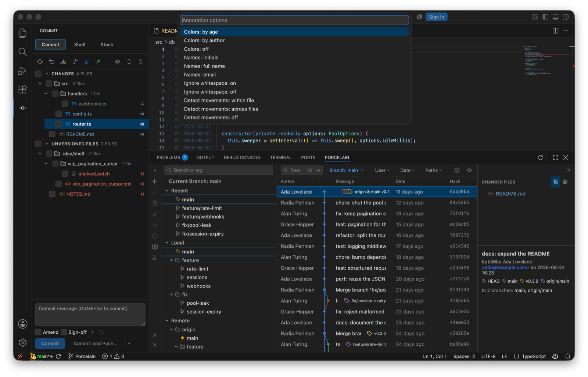This screenshot has width=588, height=377.
Task: Open the Search view in activity bar
Action: (x=22, y=52)
